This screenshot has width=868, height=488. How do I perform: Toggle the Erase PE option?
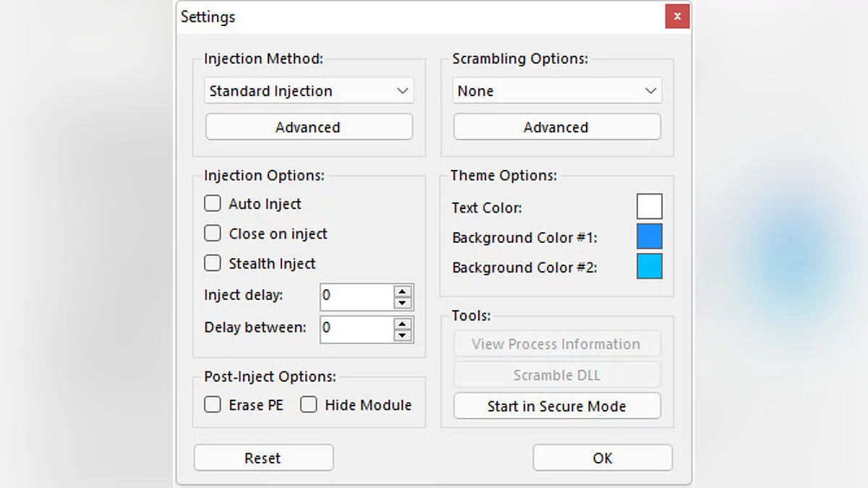point(213,405)
